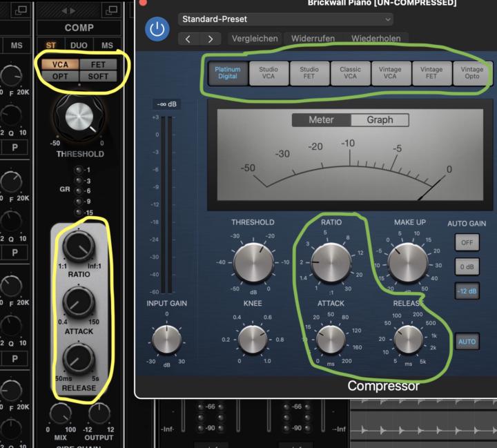Select the Vintage FET compressor model
This screenshot has width=497, height=448.
(x=431, y=73)
